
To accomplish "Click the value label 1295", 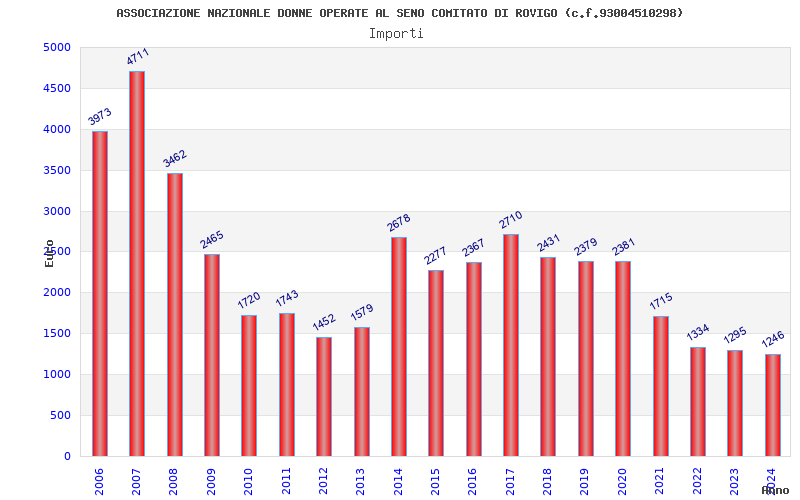I will coord(735,335).
